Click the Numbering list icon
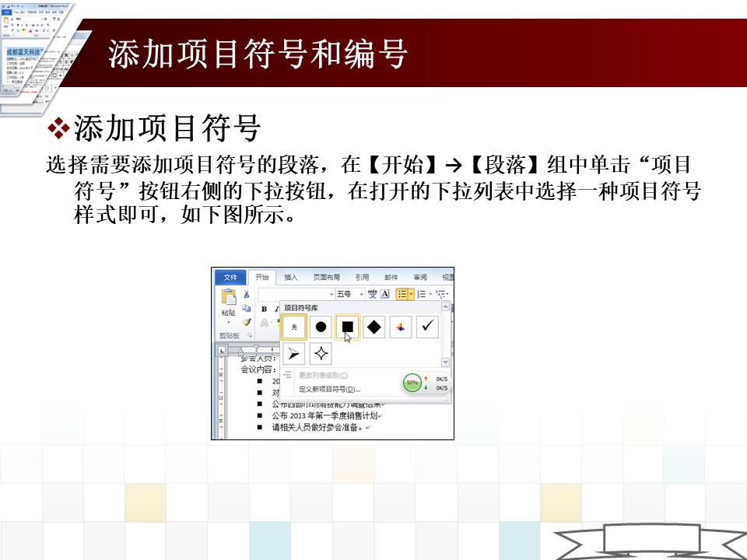The height and width of the screenshot is (560, 747). click(x=422, y=294)
